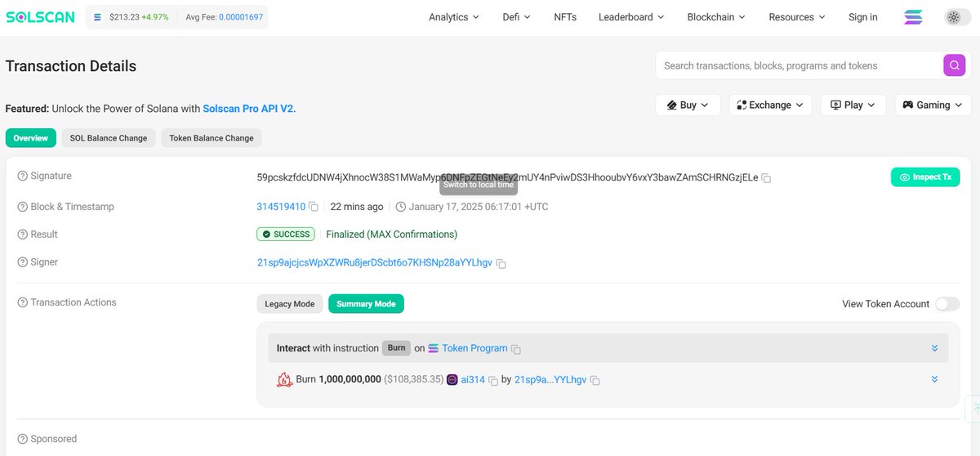Toggle the theme mode sun icon
The width and height of the screenshot is (980, 456).
pyautogui.click(x=953, y=17)
